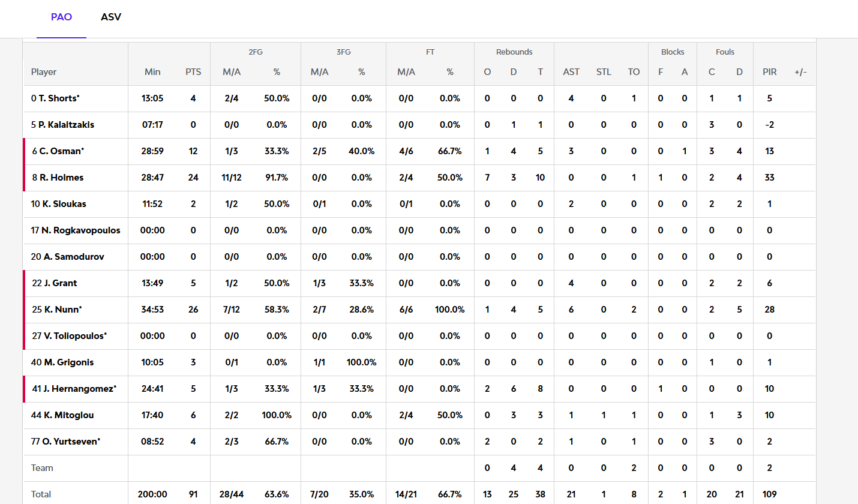Open K. Sloukas player page
The width and height of the screenshot is (858, 504).
point(64,204)
